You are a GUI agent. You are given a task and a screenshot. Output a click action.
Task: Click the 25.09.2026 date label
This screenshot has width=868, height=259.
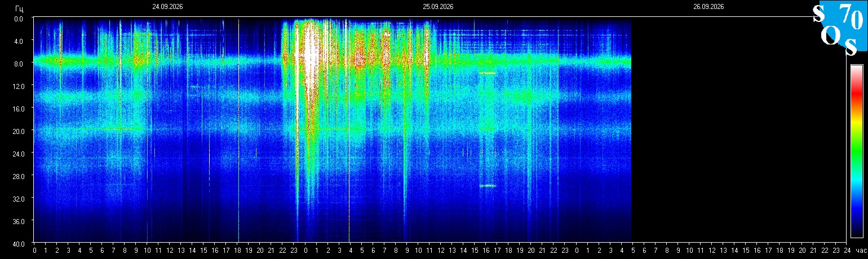tap(438, 7)
